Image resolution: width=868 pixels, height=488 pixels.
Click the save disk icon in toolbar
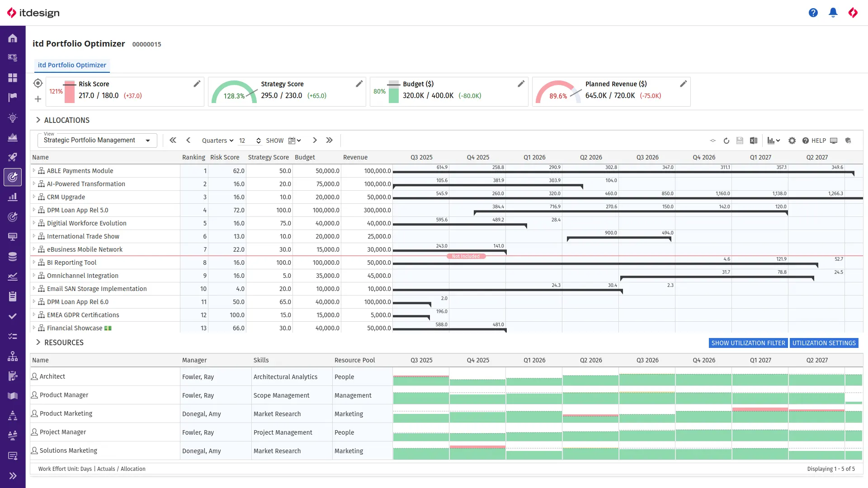pyautogui.click(x=740, y=141)
